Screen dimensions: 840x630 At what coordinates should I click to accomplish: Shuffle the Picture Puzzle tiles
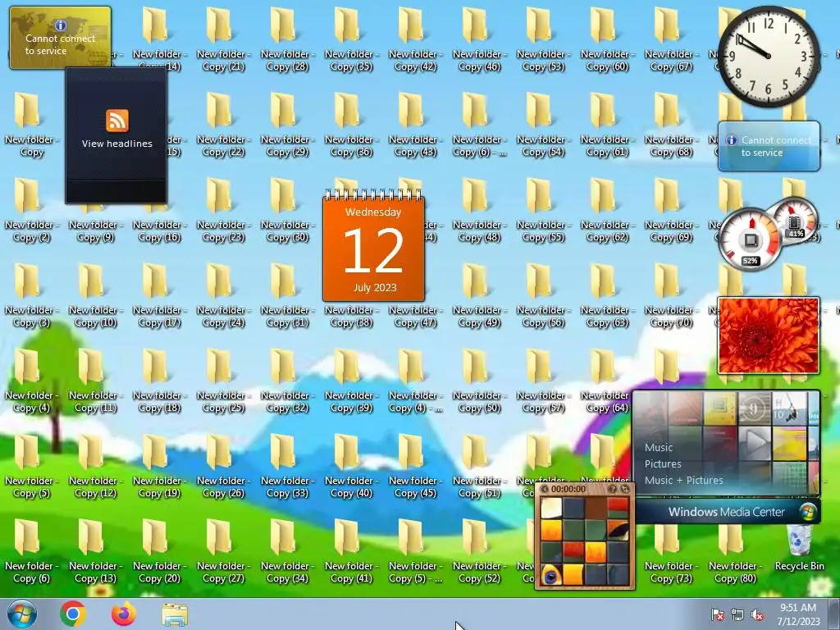point(624,489)
